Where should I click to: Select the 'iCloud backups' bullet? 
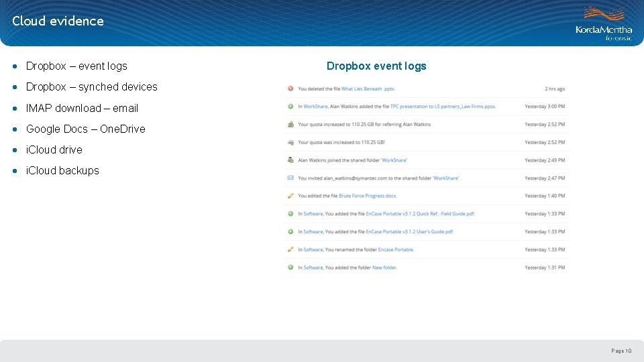coord(62,171)
